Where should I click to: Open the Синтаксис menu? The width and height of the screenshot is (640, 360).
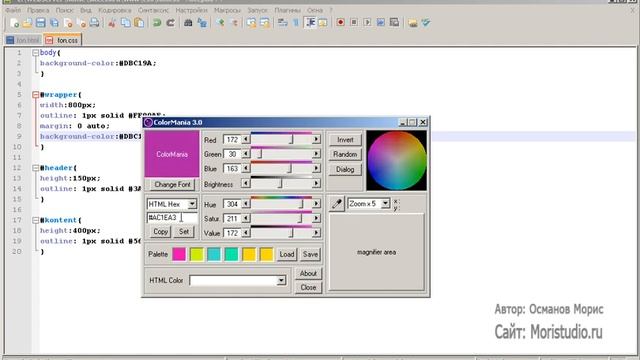pos(153,10)
